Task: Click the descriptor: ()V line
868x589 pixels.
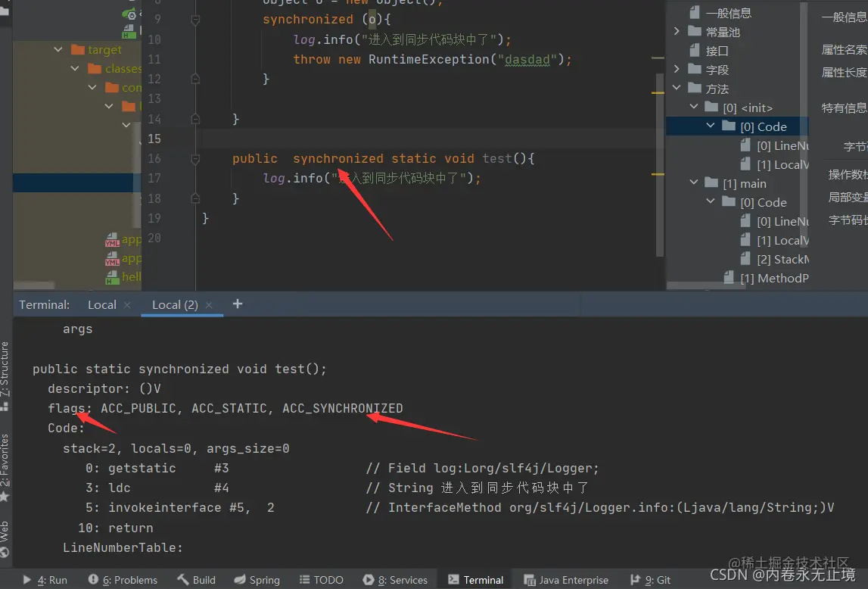Action: pyautogui.click(x=104, y=388)
